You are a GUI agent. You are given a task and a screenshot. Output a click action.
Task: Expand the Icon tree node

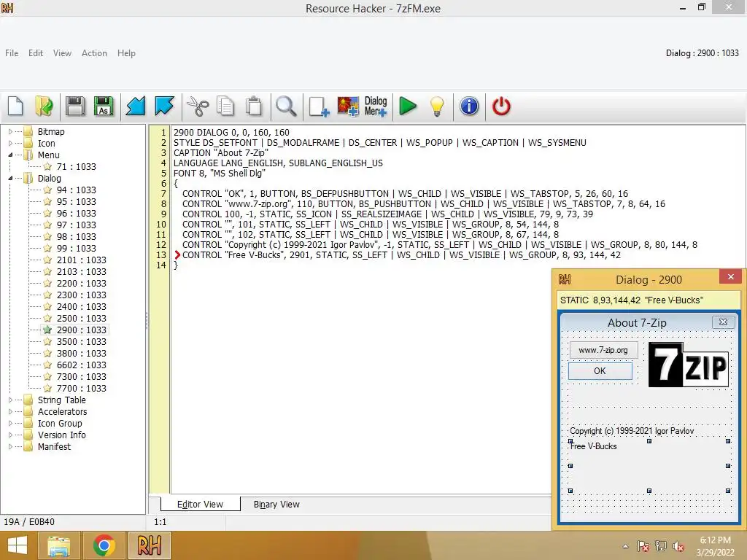10,143
